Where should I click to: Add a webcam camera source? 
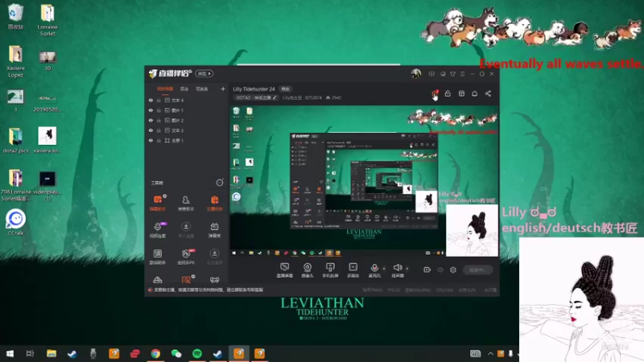(308, 270)
